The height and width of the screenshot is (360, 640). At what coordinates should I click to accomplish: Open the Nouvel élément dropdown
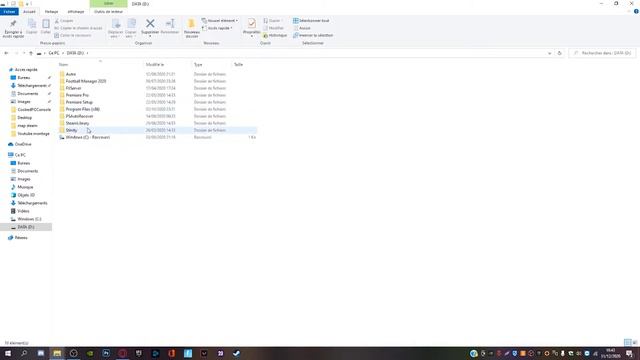[x=220, y=20]
